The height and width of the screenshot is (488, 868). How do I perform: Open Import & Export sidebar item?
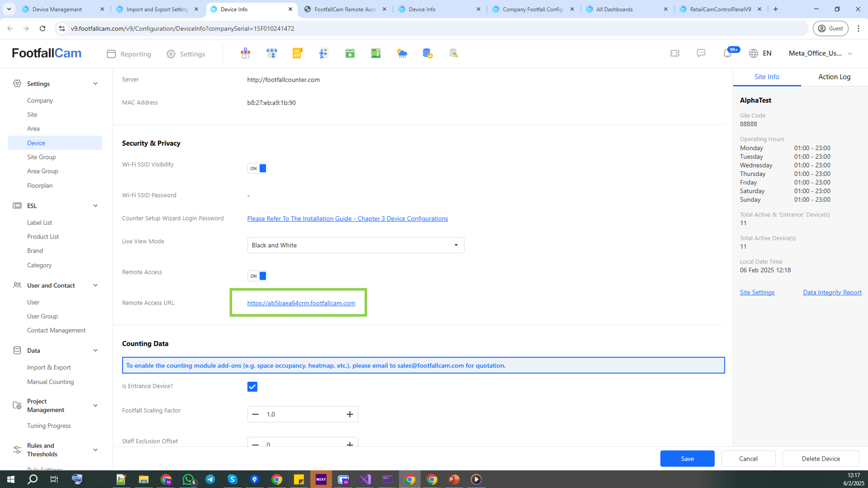tap(49, 367)
